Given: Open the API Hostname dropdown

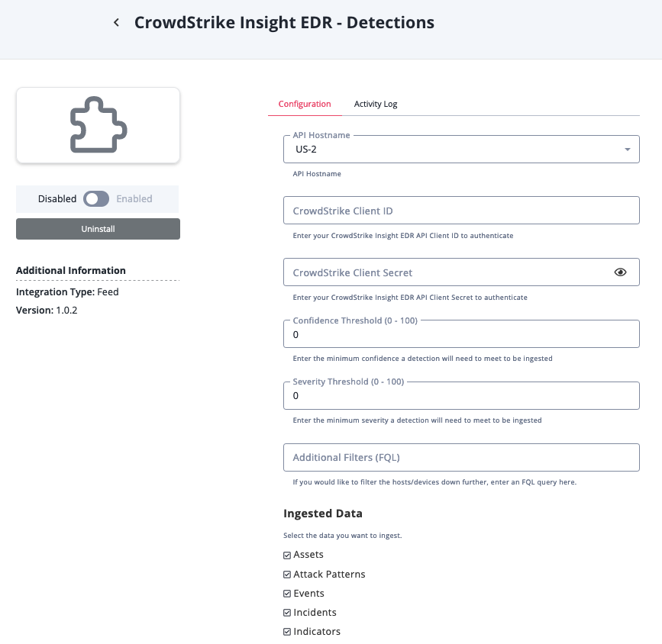Looking at the screenshot, I should [x=461, y=149].
